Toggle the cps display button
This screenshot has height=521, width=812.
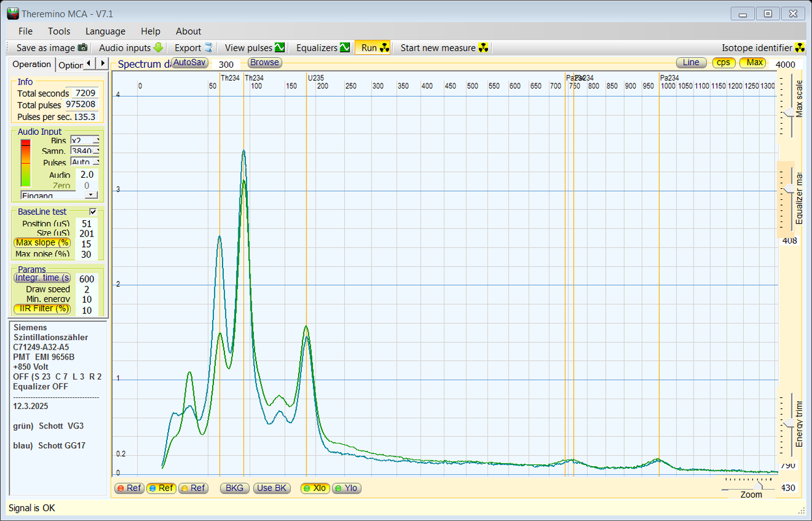pos(724,63)
